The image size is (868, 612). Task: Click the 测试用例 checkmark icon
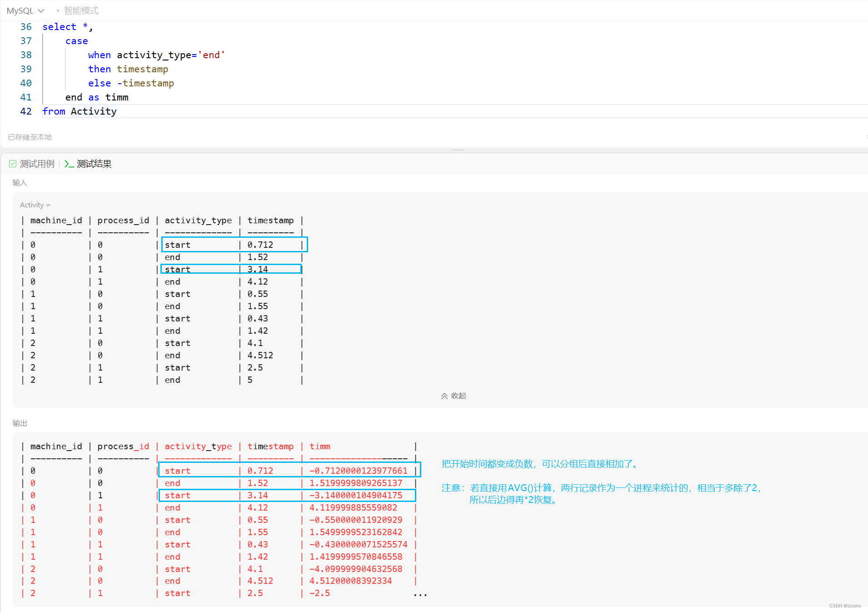[13, 164]
